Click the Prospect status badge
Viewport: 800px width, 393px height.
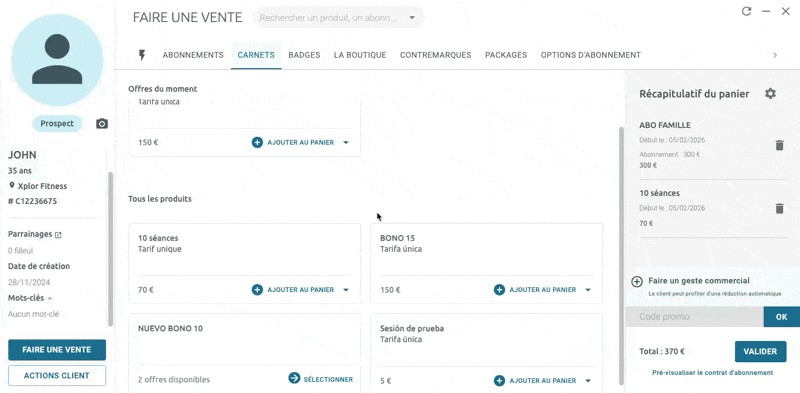(x=57, y=124)
